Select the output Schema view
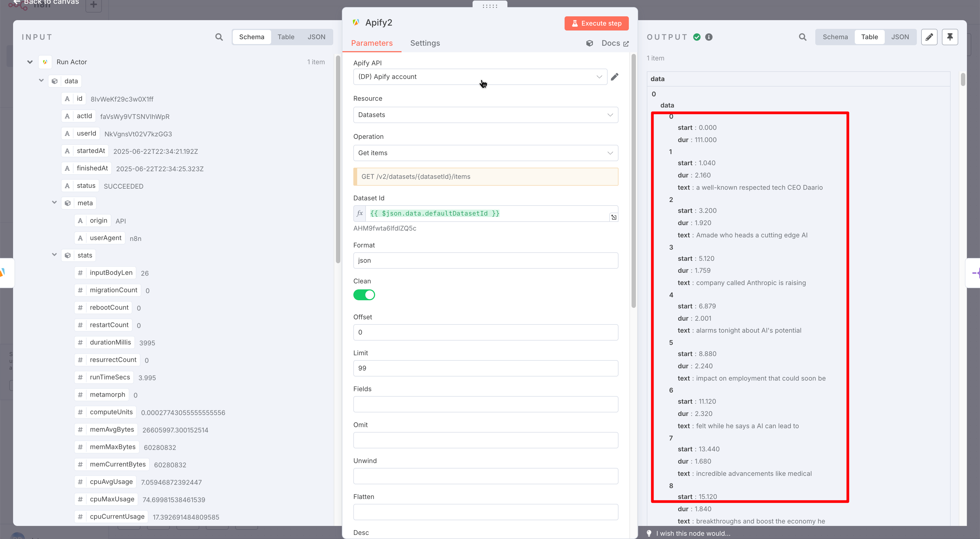Image resolution: width=980 pixels, height=539 pixels. tap(835, 37)
